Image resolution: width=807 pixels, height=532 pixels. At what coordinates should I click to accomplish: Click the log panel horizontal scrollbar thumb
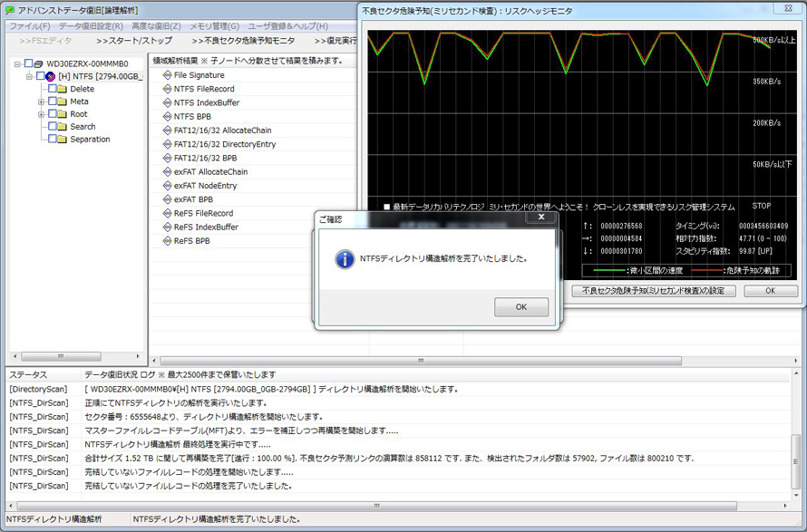click(x=376, y=507)
